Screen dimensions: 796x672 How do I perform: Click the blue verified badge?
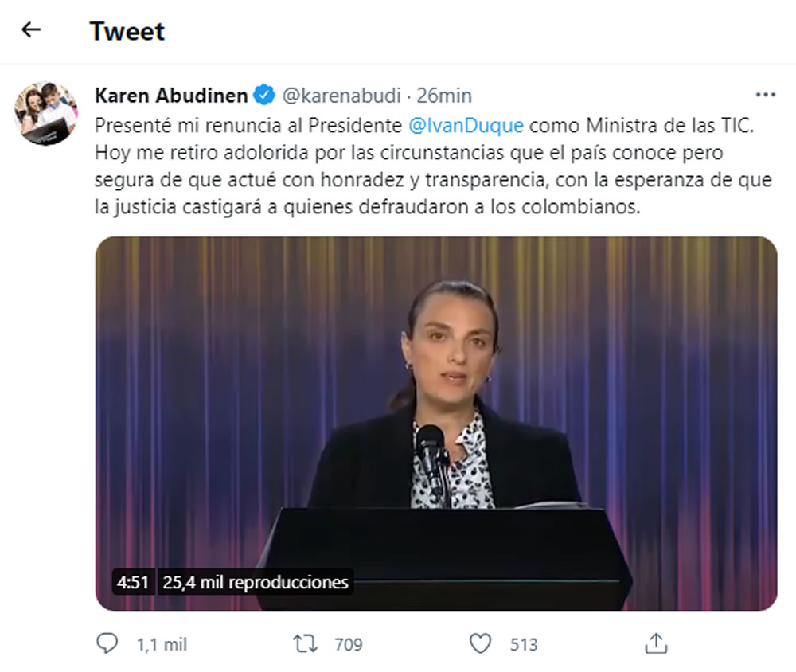point(264,95)
